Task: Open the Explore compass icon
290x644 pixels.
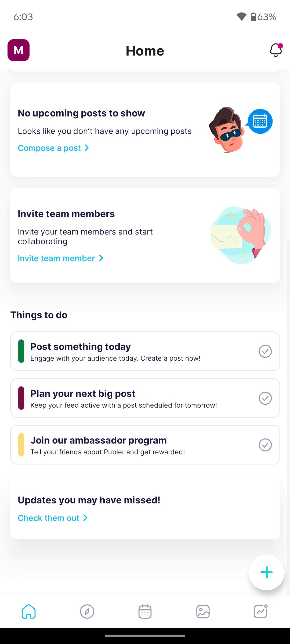Action: [87, 611]
